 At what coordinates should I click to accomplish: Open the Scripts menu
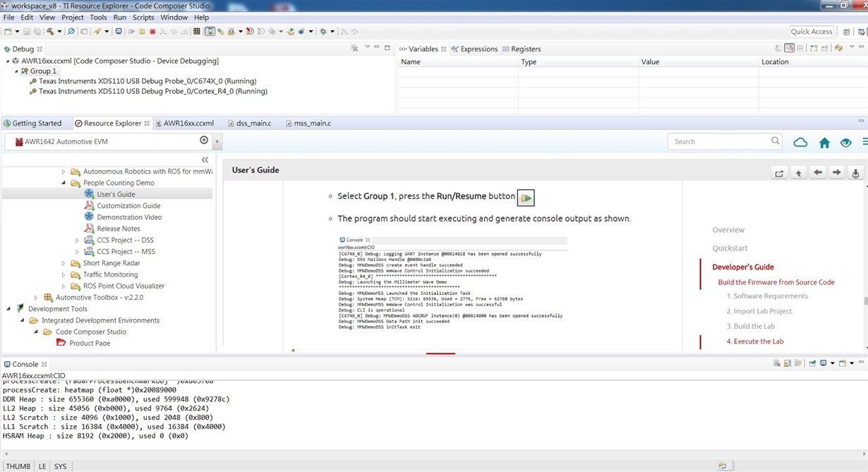pyautogui.click(x=143, y=17)
